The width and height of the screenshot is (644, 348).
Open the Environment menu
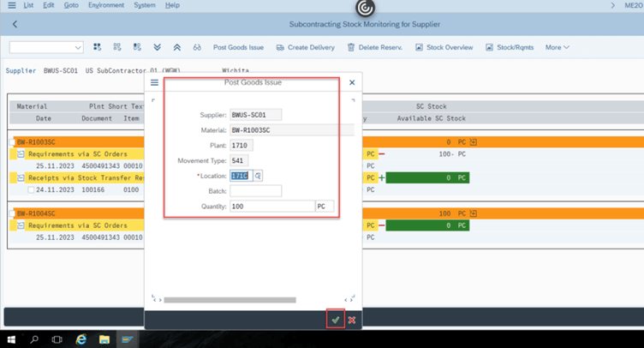coord(106,5)
